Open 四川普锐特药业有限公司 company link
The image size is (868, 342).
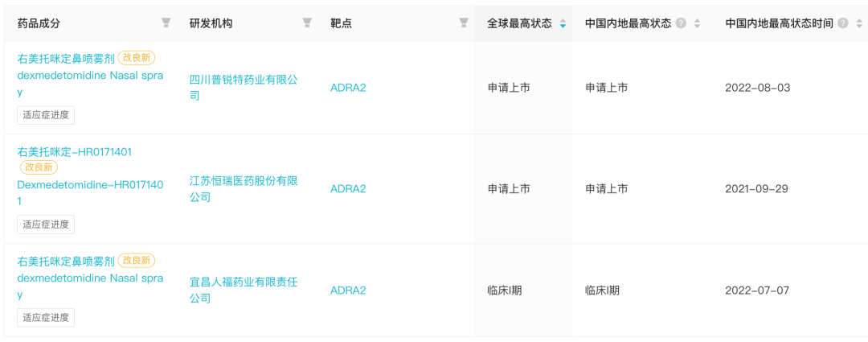(x=244, y=88)
